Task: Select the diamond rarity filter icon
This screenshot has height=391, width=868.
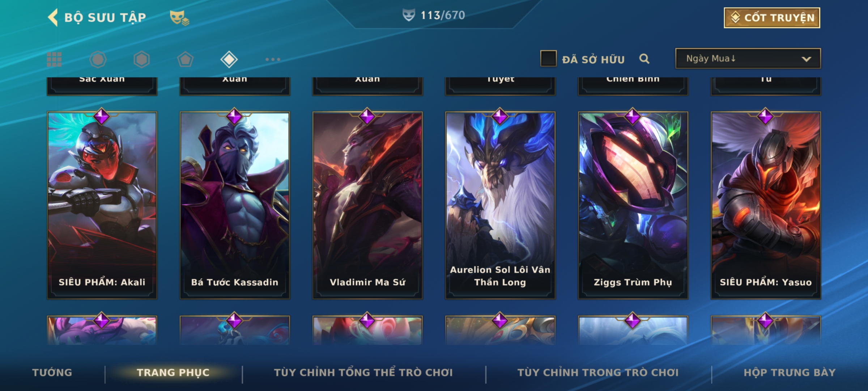Action: [229, 59]
